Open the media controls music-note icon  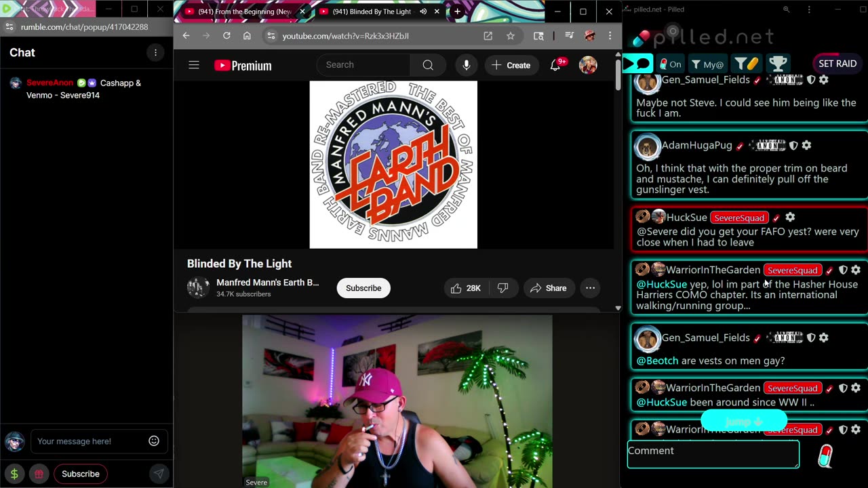pos(570,36)
